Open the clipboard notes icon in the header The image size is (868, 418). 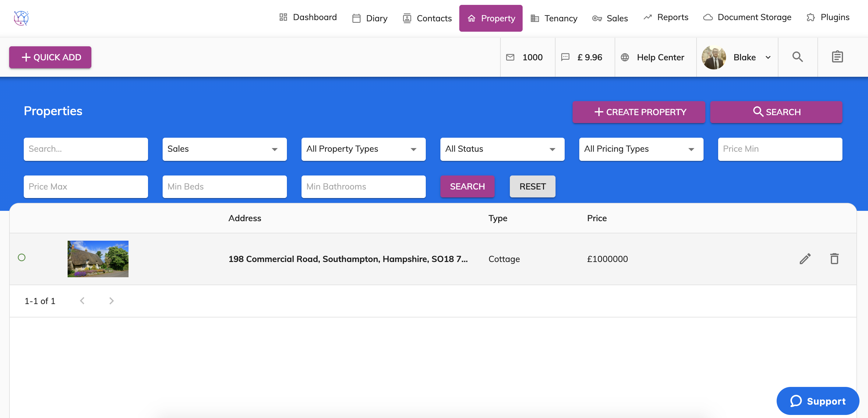pyautogui.click(x=837, y=57)
